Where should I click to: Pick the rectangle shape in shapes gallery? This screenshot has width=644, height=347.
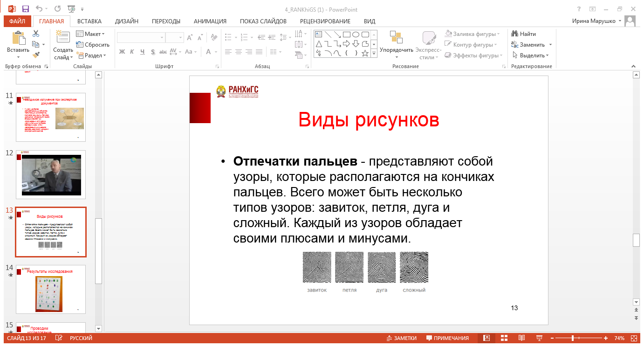(x=347, y=35)
